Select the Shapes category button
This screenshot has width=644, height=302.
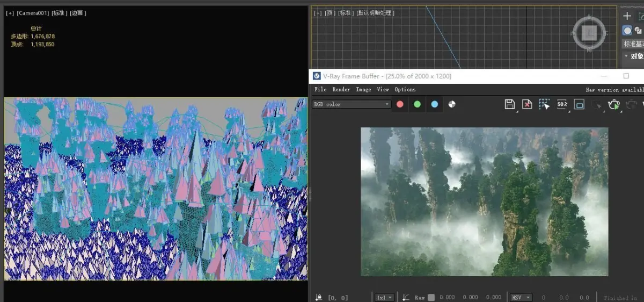tap(639, 31)
